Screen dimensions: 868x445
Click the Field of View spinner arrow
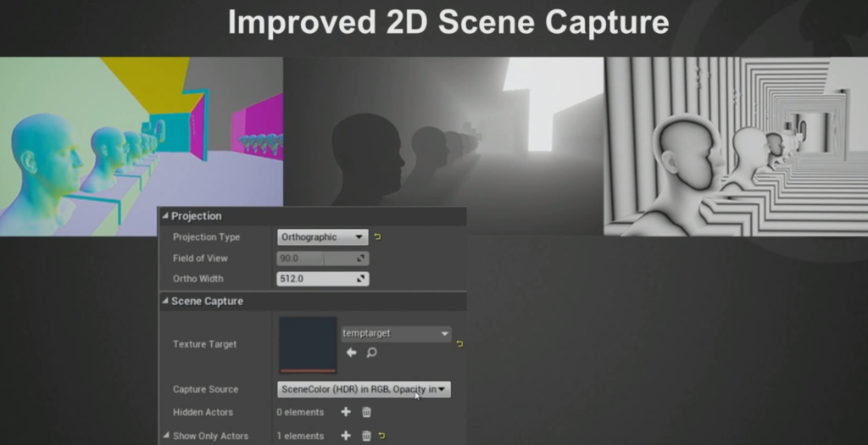click(x=361, y=259)
